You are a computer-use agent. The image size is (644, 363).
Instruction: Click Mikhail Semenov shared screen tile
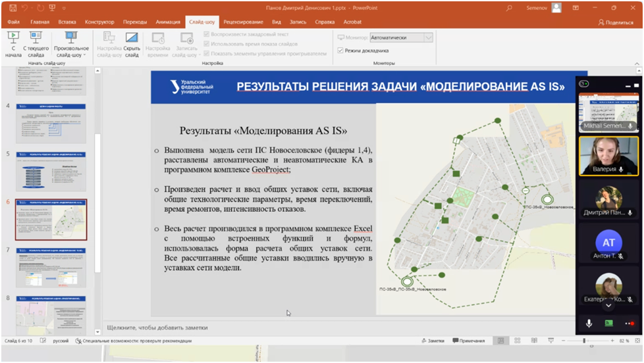point(608,113)
